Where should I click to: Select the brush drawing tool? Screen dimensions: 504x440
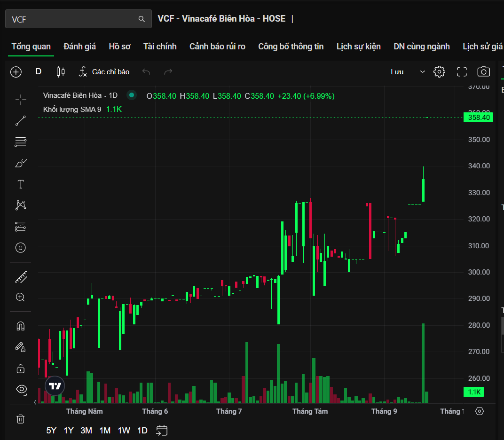(x=21, y=163)
